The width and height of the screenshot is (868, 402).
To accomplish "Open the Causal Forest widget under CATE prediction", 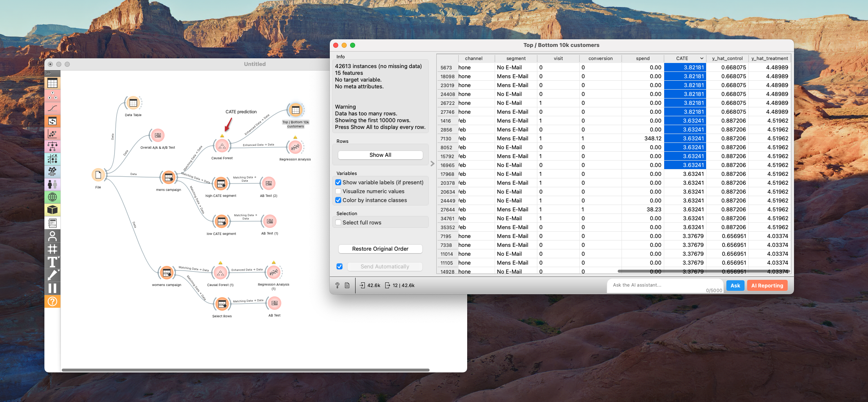I will (222, 146).
